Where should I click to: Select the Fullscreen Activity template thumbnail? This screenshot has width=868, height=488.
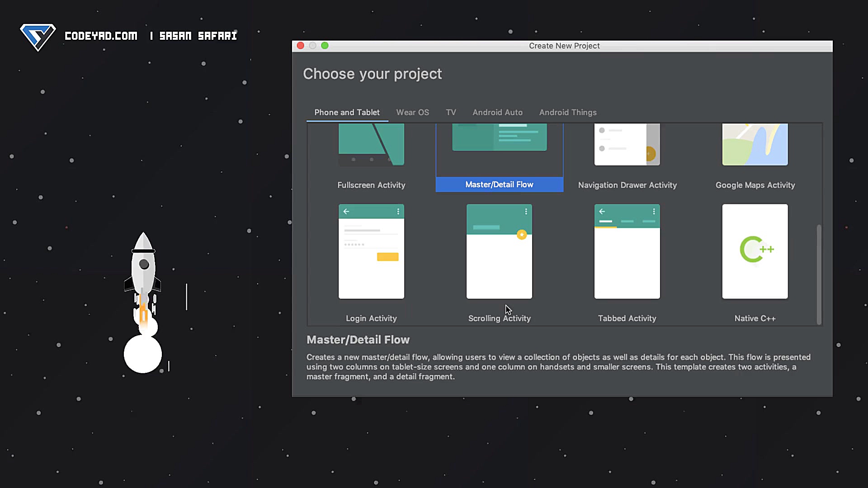pyautogui.click(x=371, y=145)
